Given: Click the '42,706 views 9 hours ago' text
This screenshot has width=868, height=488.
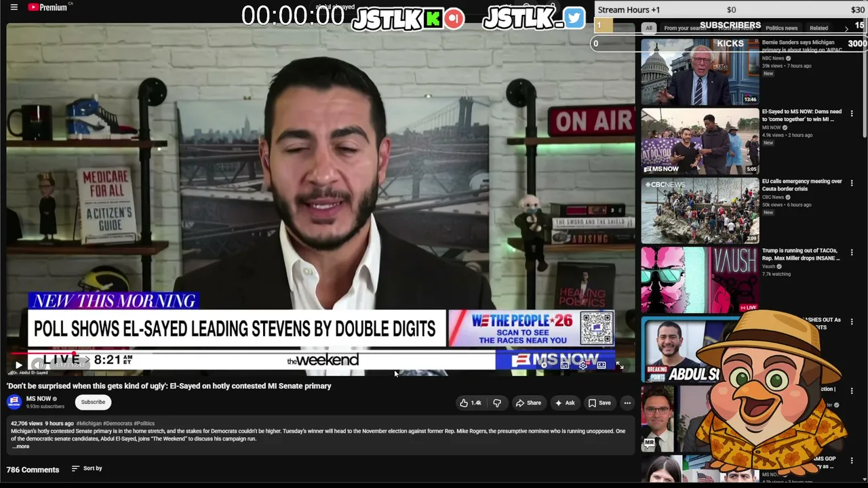Looking at the screenshot, I should (x=42, y=424).
